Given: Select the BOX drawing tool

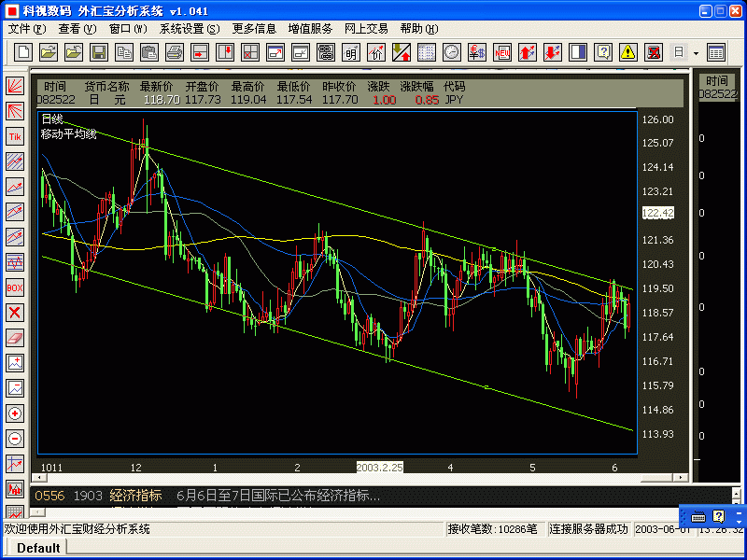Looking at the screenshot, I should coord(13,287).
